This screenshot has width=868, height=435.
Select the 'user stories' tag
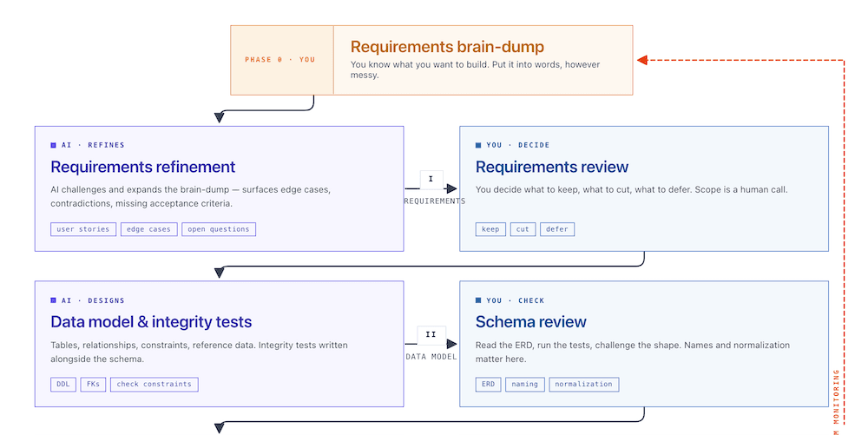click(83, 229)
